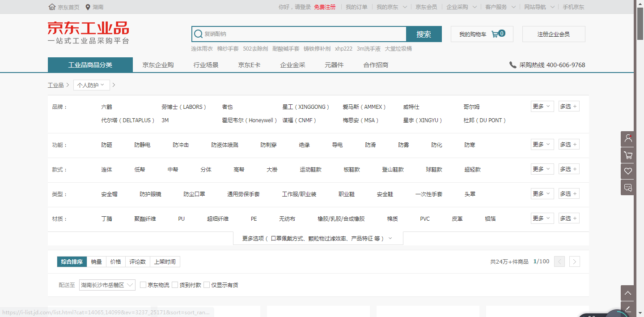Screen dimensions: 644x317
Task: Filter by brand 3M
Action: [165, 120]
